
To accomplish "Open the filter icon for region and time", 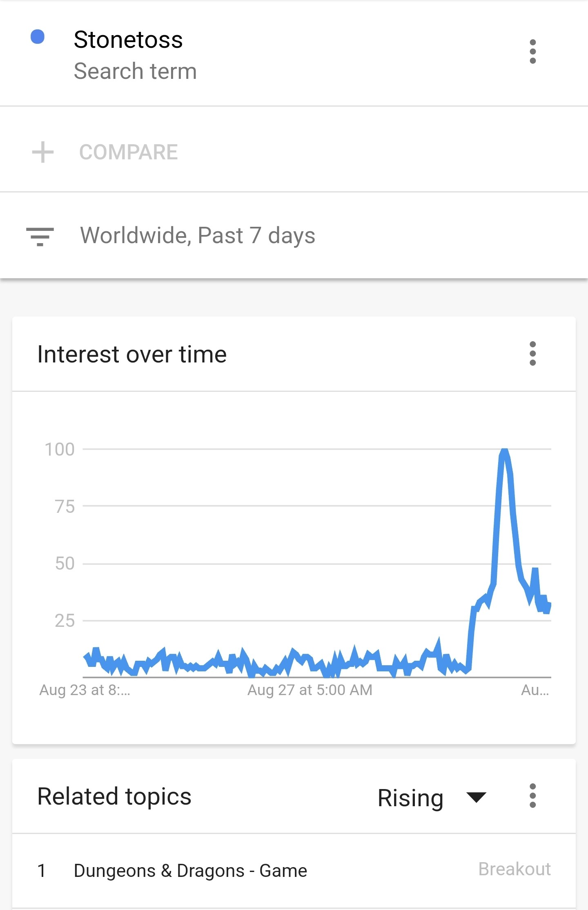I will pyautogui.click(x=40, y=237).
